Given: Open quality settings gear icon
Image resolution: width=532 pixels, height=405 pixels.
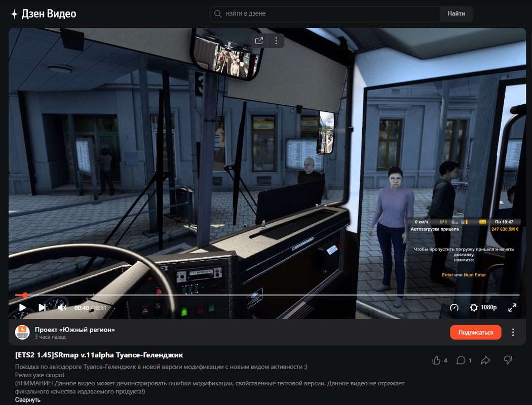Looking at the screenshot, I should 474,307.
